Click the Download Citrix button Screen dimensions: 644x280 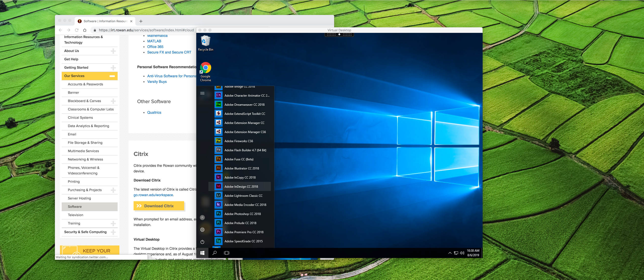[x=159, y=206]
